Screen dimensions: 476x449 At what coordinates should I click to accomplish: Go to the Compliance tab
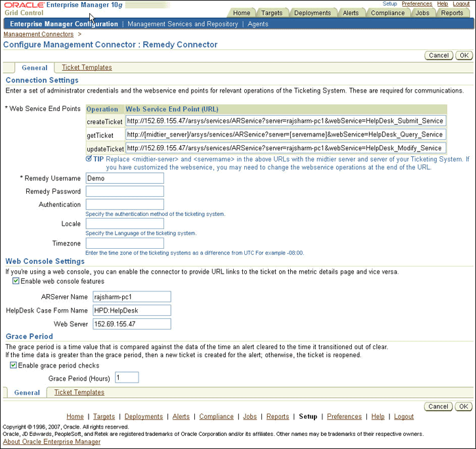387,12
